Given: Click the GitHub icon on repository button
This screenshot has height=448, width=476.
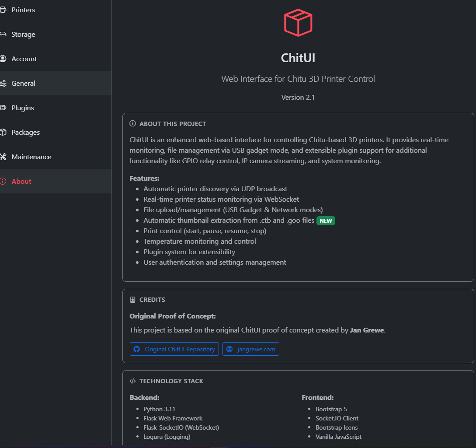Looking at the screenshot, I should coord(137,349).
